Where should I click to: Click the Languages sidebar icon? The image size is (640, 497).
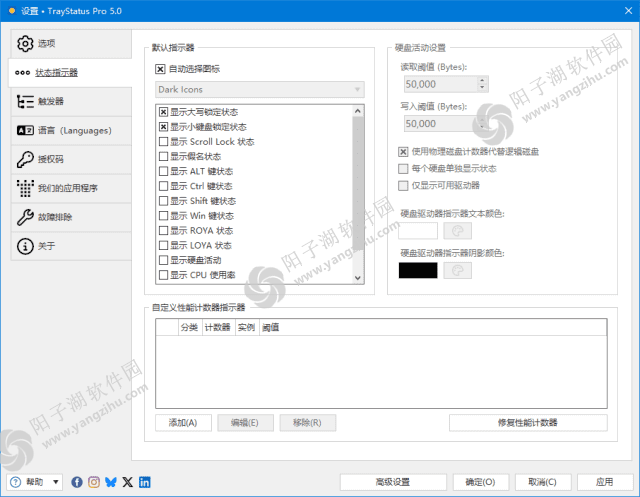tap(25, 130)
